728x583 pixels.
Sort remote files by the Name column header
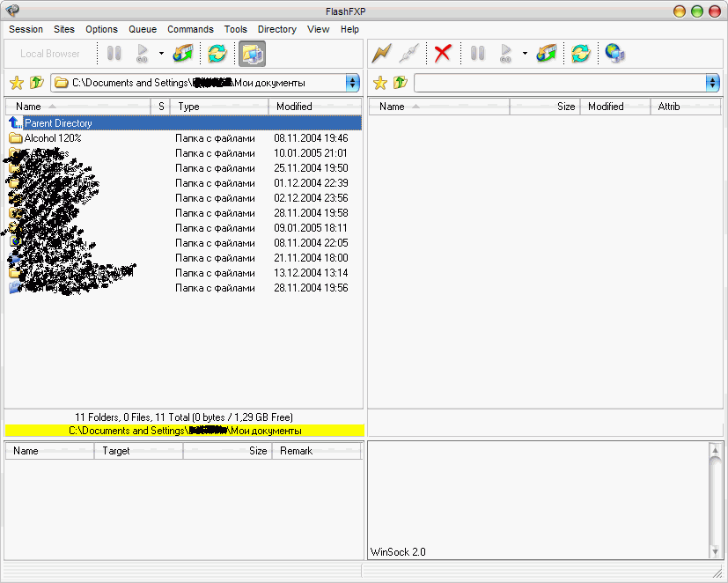pos(439,107)
